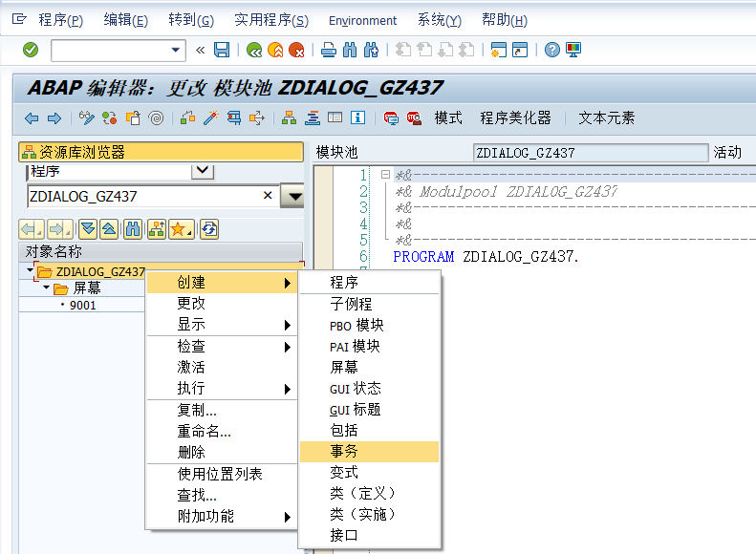Open the object name history dropdown
Image resolution: width=756 pixels, height=554 pixels.
pyautogui.click(x=292, y=196)
